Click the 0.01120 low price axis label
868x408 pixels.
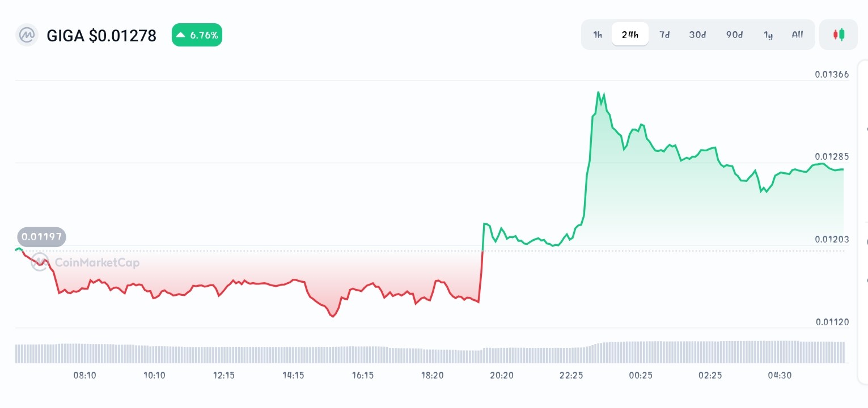coord(831,322)
